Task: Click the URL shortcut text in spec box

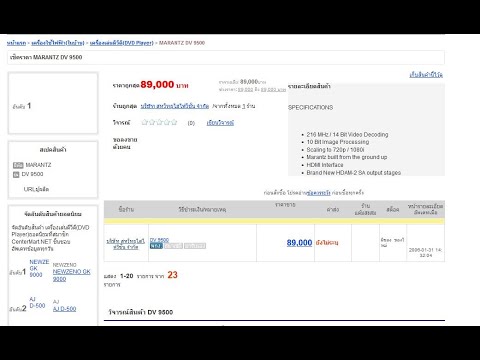Action: tap(36, 189)
